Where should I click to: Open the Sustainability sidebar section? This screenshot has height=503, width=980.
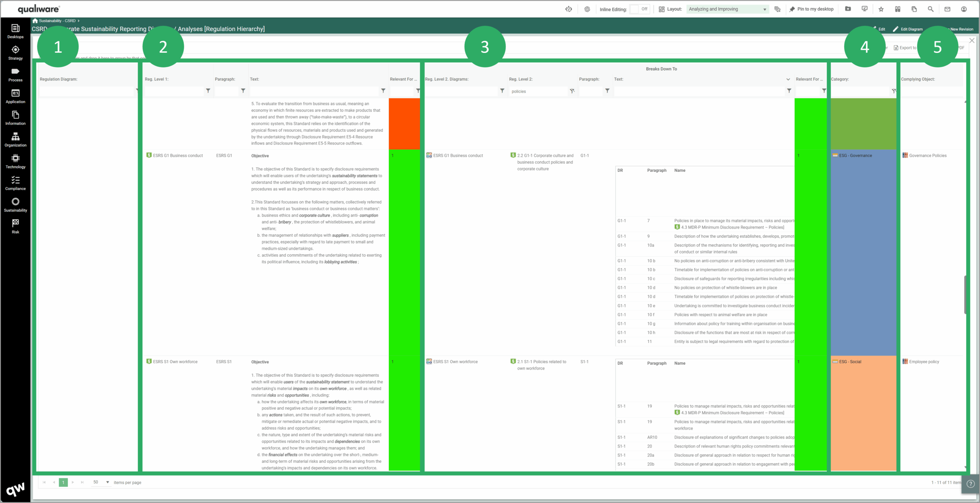coord(15,205)
